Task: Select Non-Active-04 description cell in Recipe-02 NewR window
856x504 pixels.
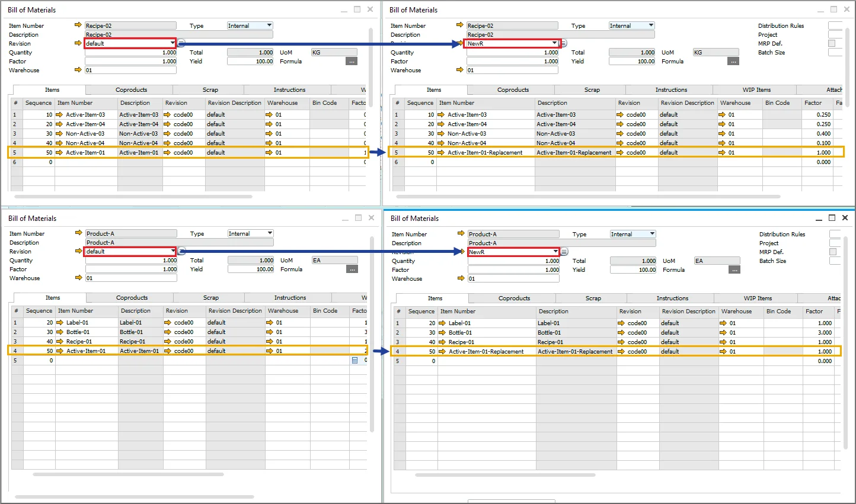Action: [x=575, y=143]
